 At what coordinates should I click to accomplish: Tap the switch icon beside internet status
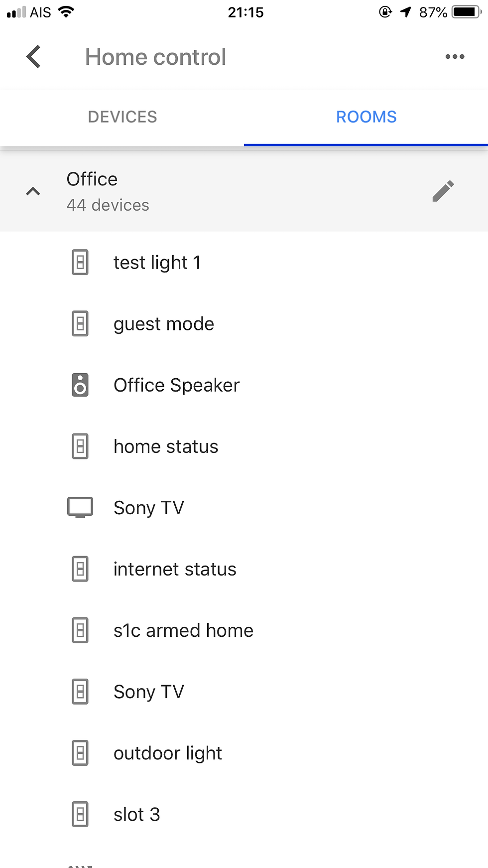pyautogui.click(x=80, y=569)
